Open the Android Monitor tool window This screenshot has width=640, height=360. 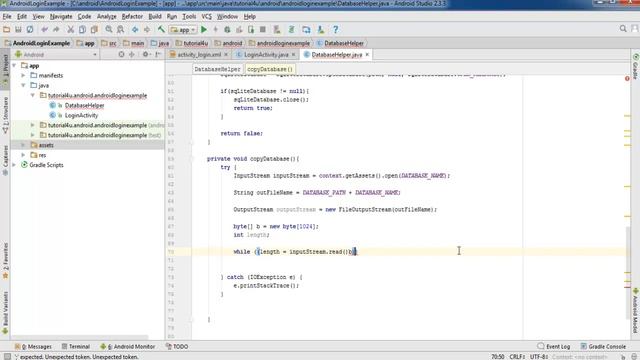[x=128, y=347]
